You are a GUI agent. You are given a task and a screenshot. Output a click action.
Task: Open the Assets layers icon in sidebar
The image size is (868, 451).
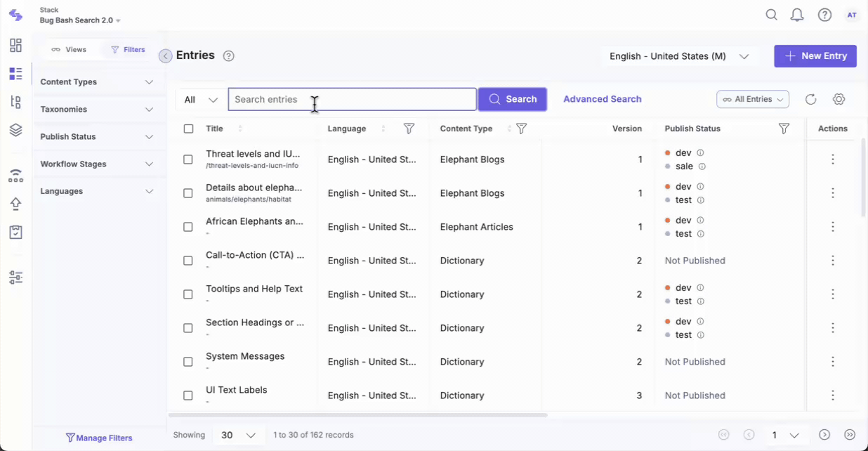[x=15, y=130]
